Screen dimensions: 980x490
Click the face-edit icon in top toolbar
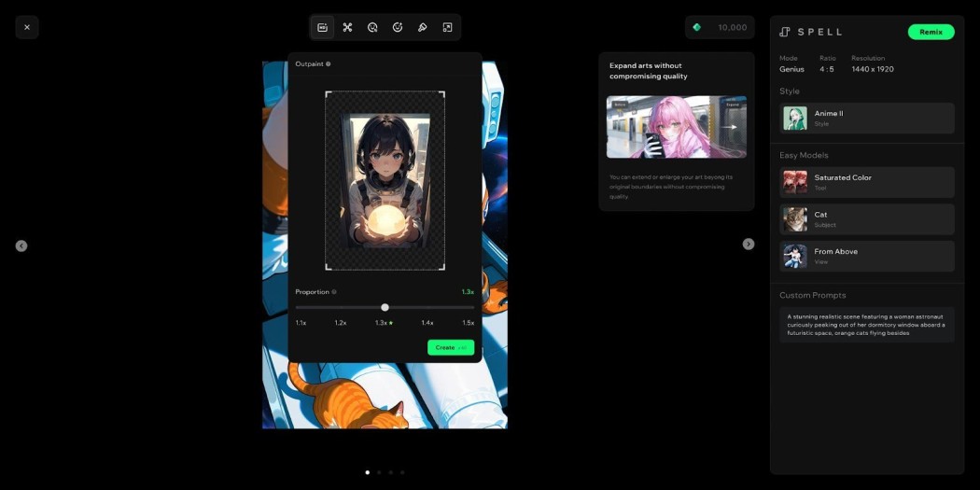coord(372,27)
